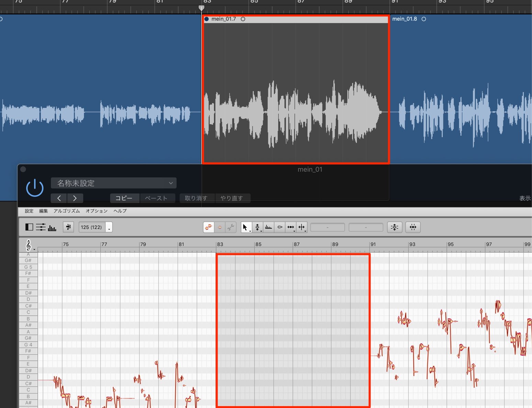This screenshot has width=532, height=408.
Task: Open the correct pitch macro
Action: [x=395, y=227]
